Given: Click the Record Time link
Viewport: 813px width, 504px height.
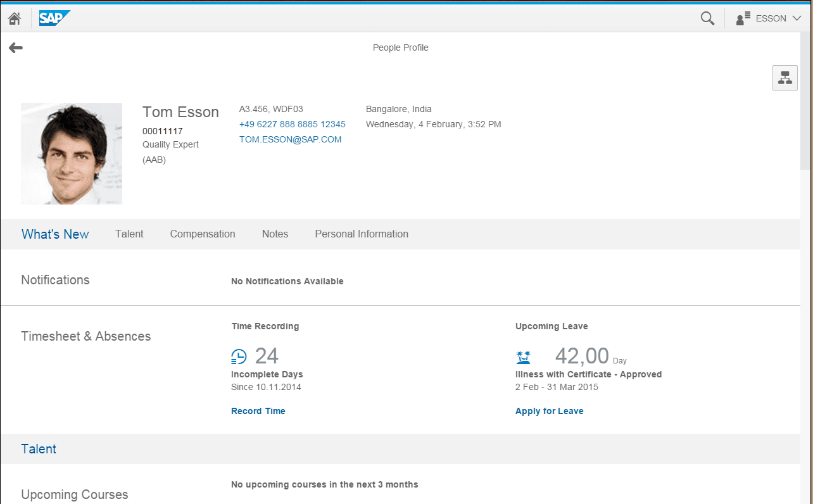Looking at the screenshot, I should click(258, 411).
